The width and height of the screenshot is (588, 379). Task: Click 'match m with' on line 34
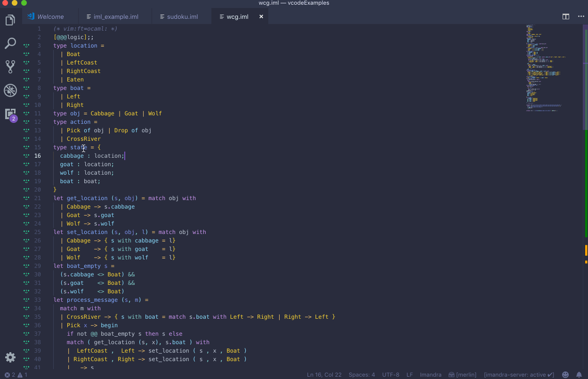tap(81, 308)
